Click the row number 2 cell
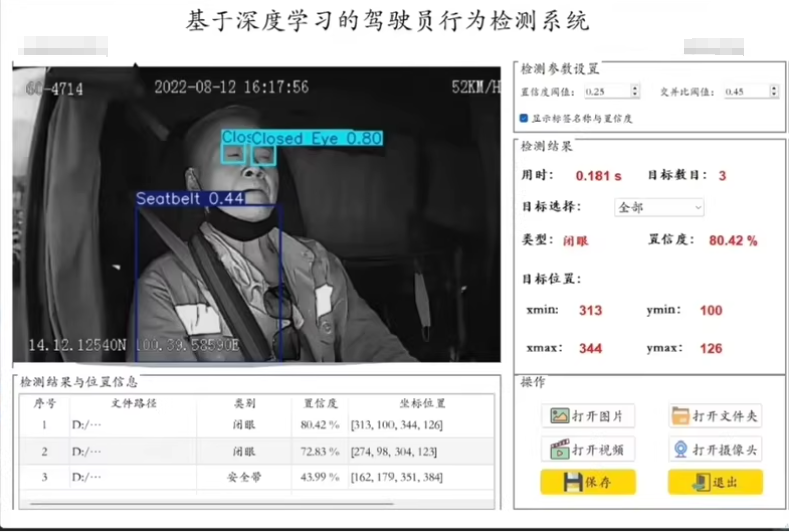 tap(44, 451)
